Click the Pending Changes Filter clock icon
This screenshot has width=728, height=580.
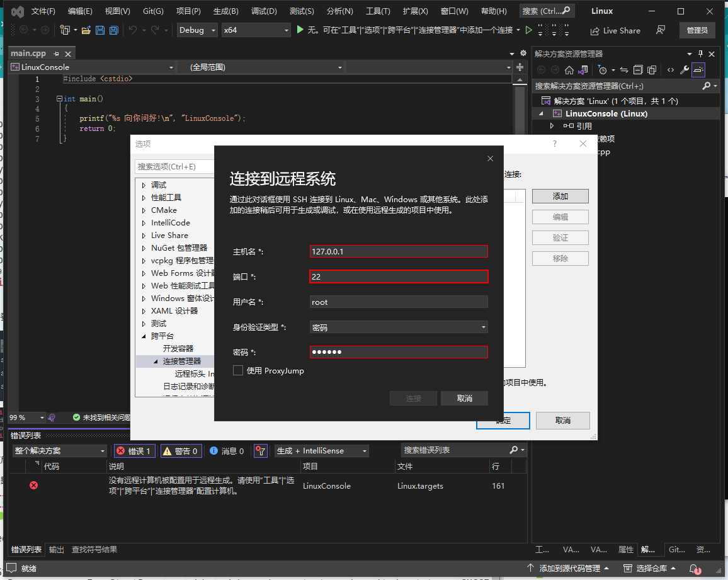point(602,70)
